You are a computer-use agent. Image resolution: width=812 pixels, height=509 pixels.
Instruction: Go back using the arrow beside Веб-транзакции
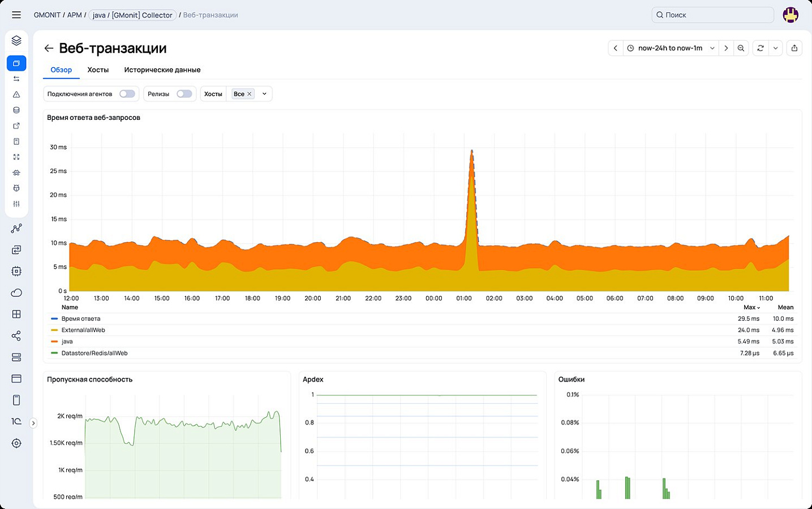click(49, 48)
